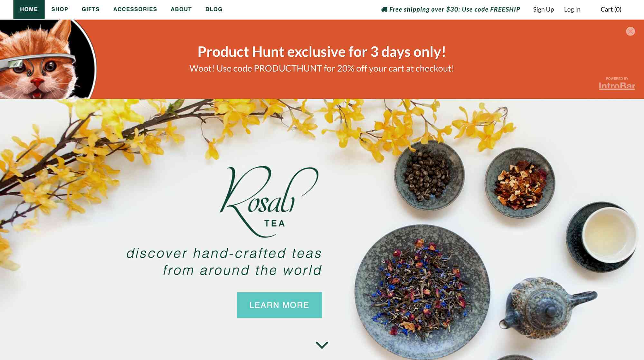Viewport: 644px width, 360px height.
Task: Go to the Gifts page
Action: click(90, 9)
